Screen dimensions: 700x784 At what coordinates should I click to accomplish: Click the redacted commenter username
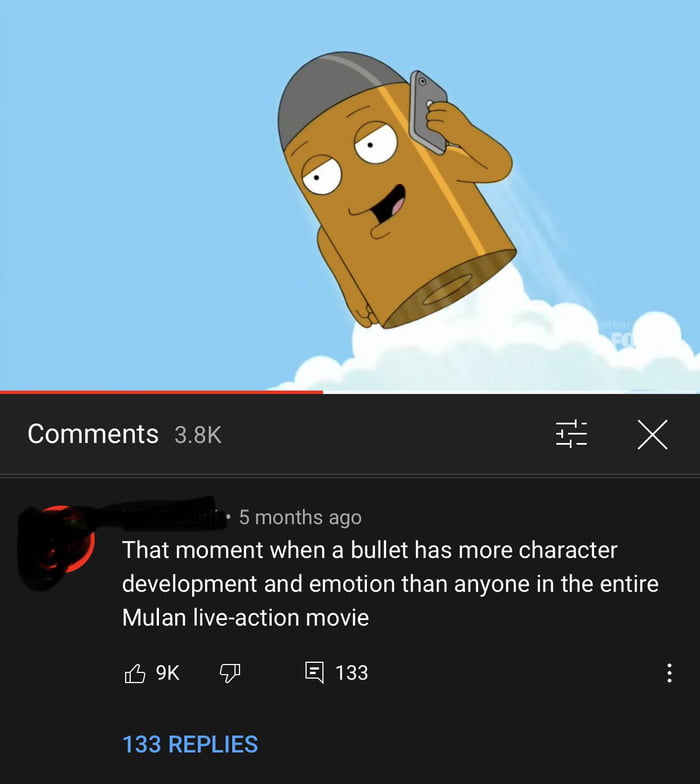pos(170,515)
